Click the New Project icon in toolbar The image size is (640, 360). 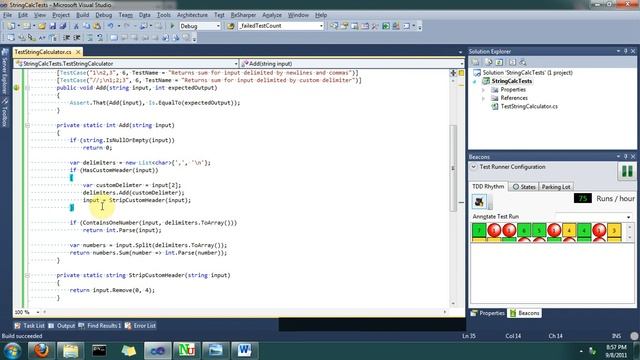[x=11, y=26]
